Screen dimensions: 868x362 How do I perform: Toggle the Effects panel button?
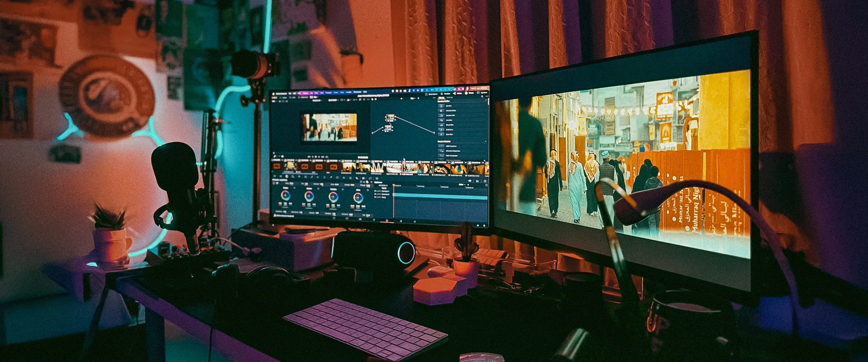tap(469, 93)
